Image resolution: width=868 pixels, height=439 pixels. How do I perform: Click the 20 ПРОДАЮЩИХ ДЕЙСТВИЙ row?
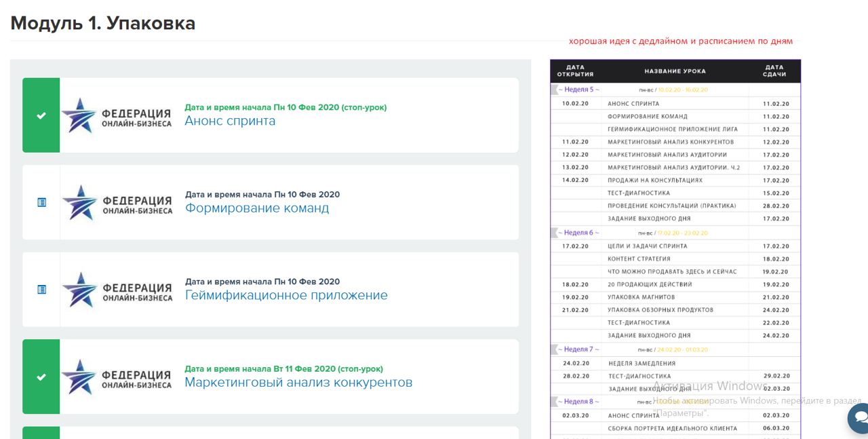coord(675,284)
